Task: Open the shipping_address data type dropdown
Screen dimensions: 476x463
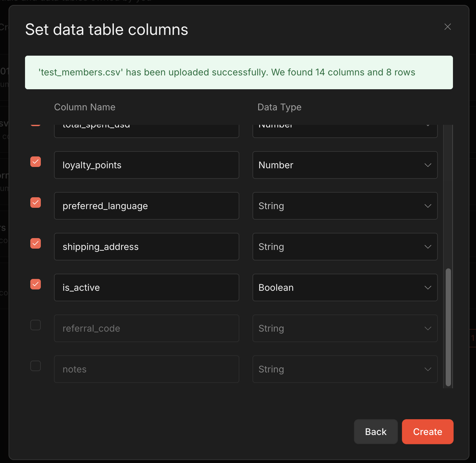Action: (x=345, y=247)
